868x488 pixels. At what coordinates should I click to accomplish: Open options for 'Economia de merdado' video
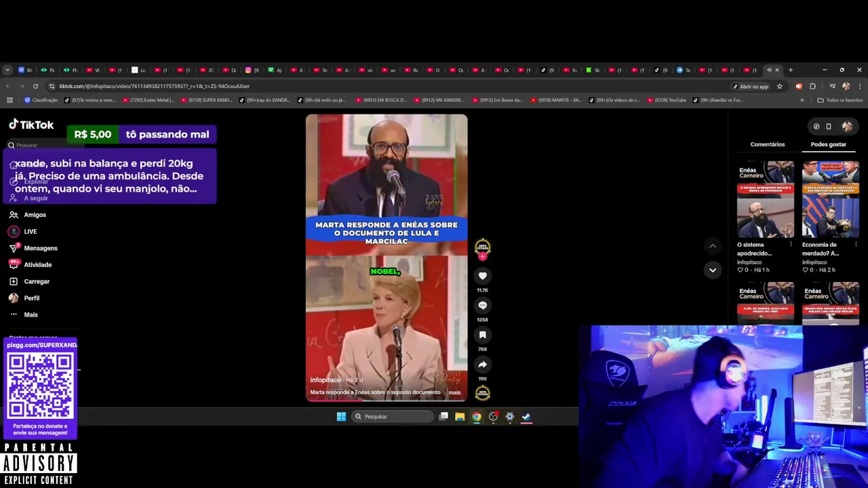click(856, 245)
